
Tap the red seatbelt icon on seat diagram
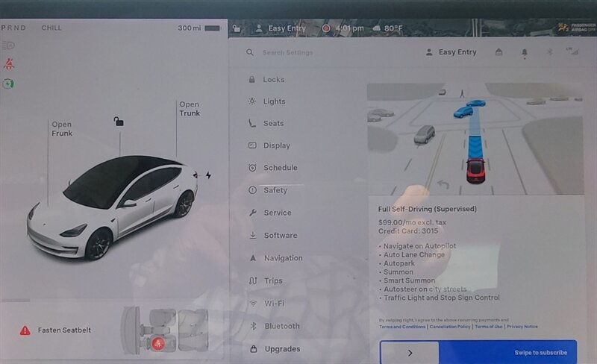158,343
